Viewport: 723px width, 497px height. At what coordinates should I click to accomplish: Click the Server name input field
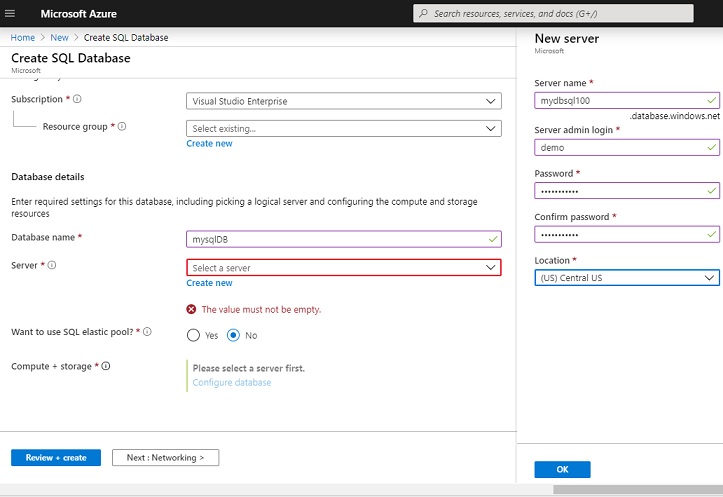point(627,101)
